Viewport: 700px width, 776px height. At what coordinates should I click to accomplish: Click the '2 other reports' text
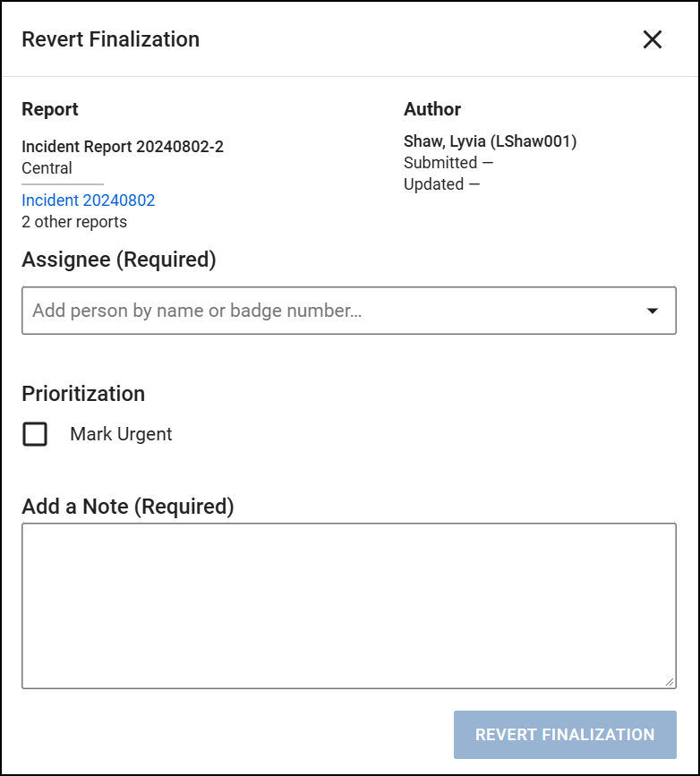pyautogui.click(x=74, y=222)
